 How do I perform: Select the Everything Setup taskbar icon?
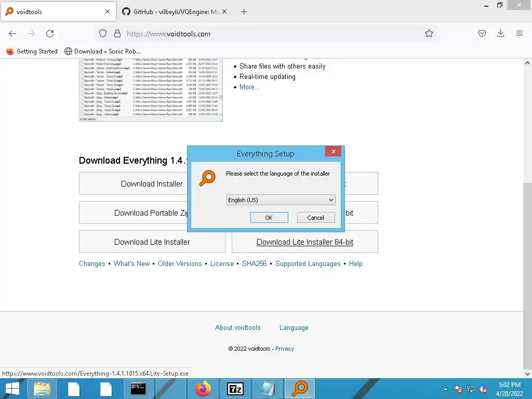[x=300, y=389]
